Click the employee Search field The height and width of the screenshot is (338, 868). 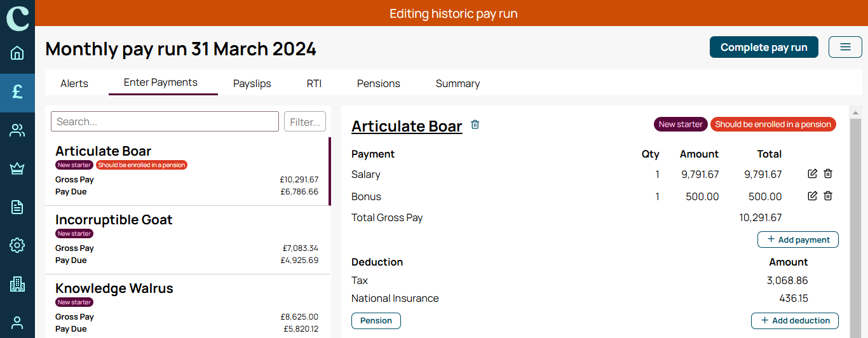pyautogui.click(x=165, y=121)
